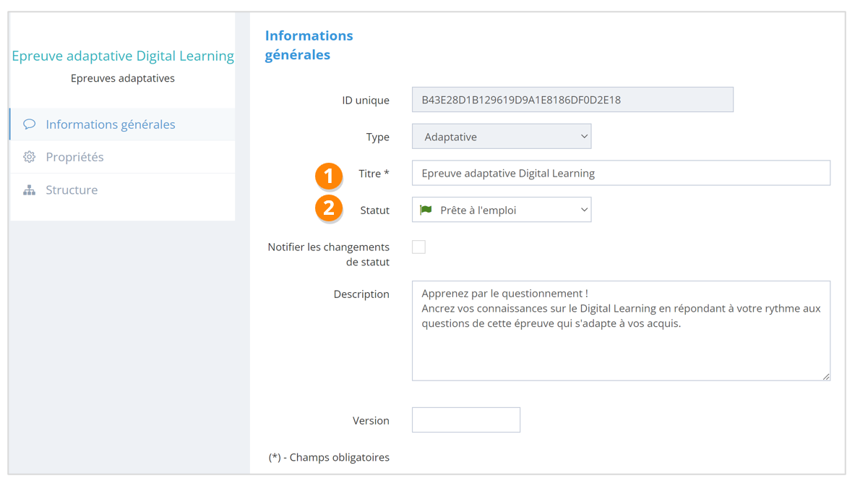Select the Prête à l'emploi status text
This screenshot has width=868, height=494.
[x=478, y=210]
